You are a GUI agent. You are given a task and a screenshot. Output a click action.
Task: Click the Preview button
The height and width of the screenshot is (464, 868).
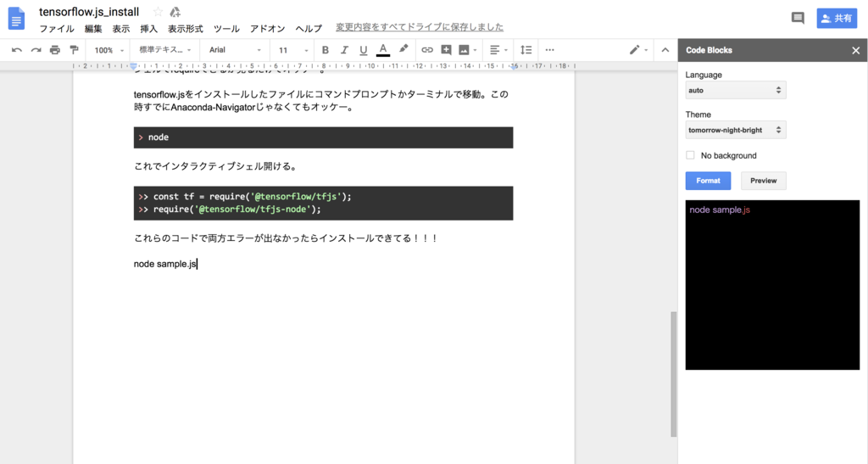click(x=764, y=181)
